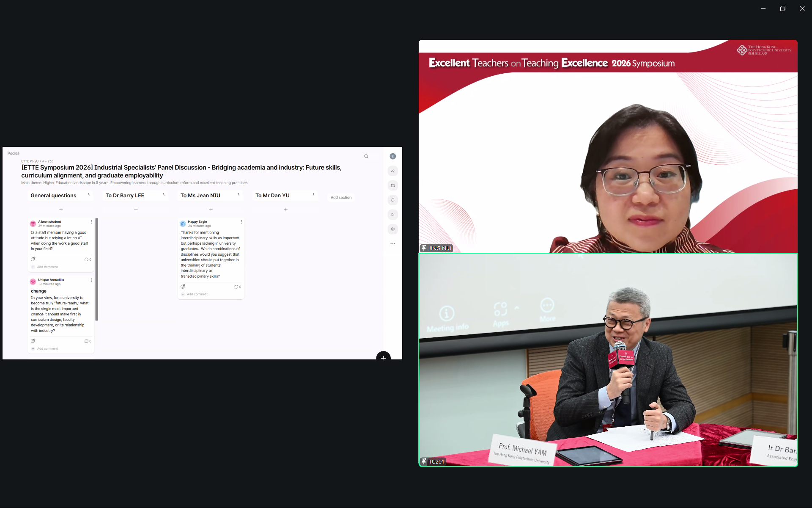Click Add comment on Happy Eagle's post
812x508 pixels.
[x=197, y=294]
